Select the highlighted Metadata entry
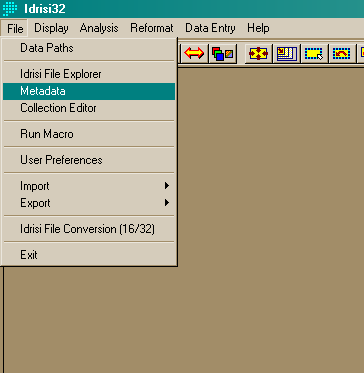The image size is (364, 373). tap(89, 91)
